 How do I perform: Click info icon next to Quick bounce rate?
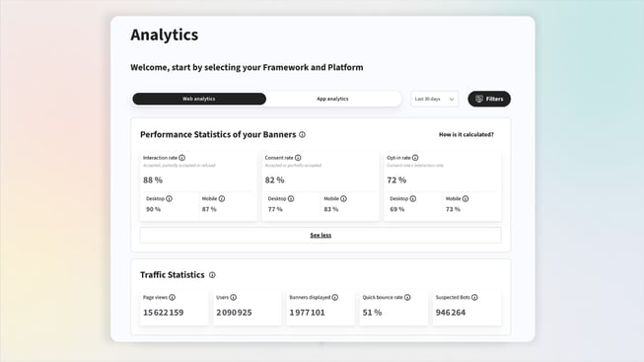(407, 298)
